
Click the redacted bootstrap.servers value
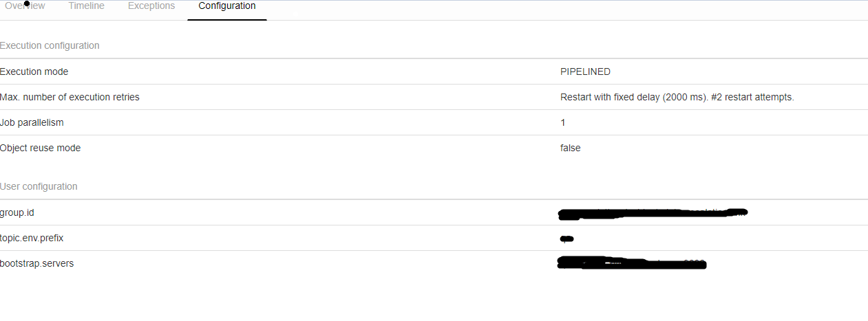(631, 264)
